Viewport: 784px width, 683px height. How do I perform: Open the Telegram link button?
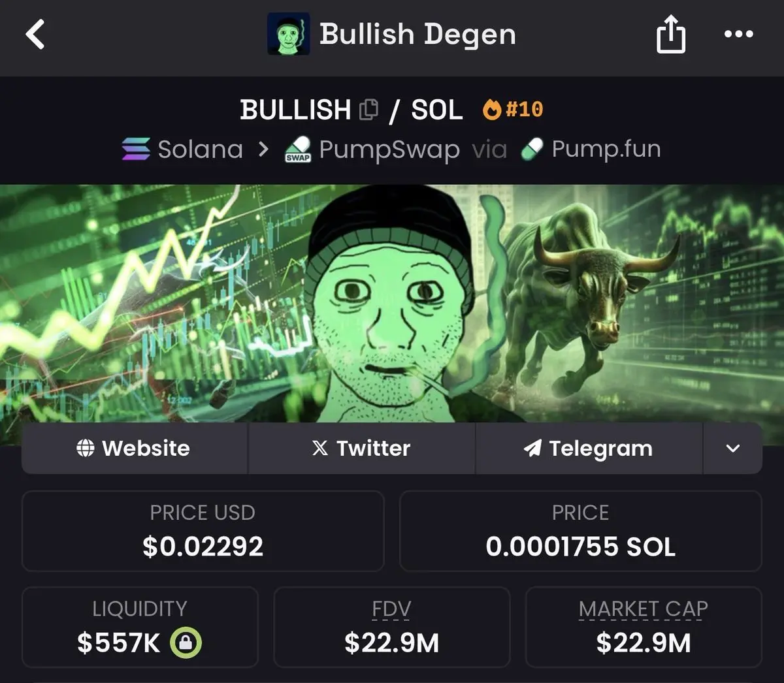589,449
